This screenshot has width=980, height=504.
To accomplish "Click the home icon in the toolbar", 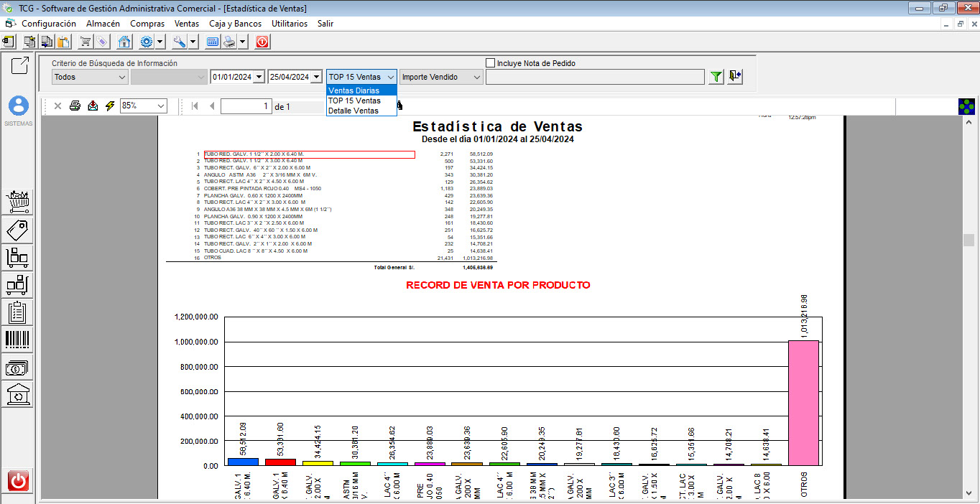I will click(124, 42).
